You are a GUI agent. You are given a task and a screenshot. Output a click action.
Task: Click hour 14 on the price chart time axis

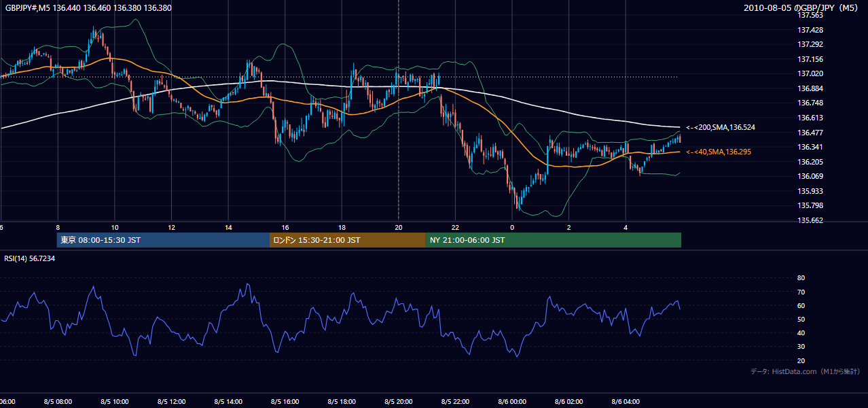228,228
